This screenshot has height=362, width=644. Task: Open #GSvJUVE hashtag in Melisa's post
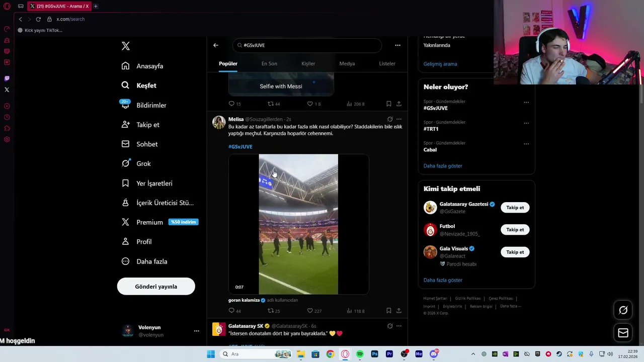(240, 147)
